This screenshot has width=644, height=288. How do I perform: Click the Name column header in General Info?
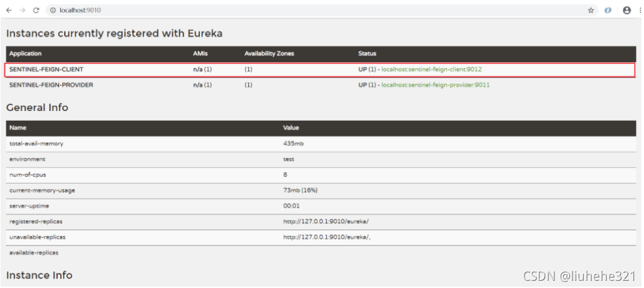point(18,128)
